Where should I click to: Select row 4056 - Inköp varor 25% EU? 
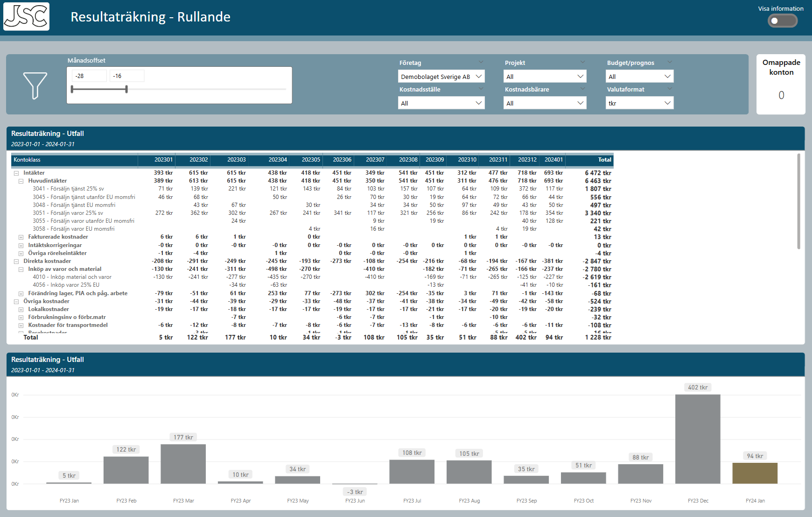tap(66, 285)
